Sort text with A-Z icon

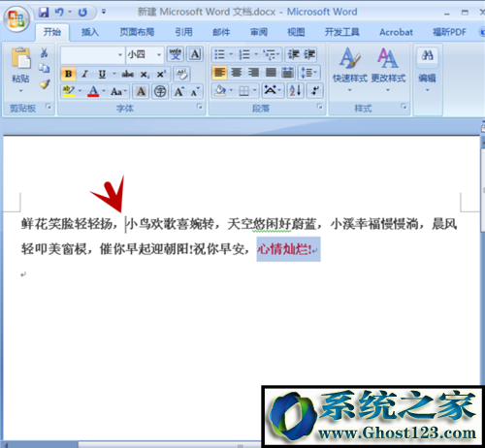click(296, 91)
